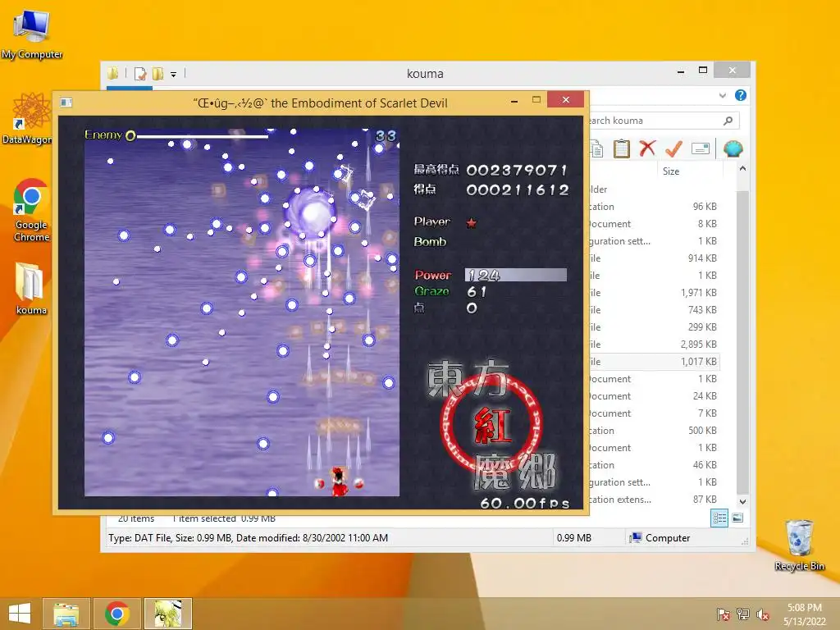Screen dimensions: 840x630
Task: Click the Properties quick access icon in kouma
Action: click(x=140, y=73)
